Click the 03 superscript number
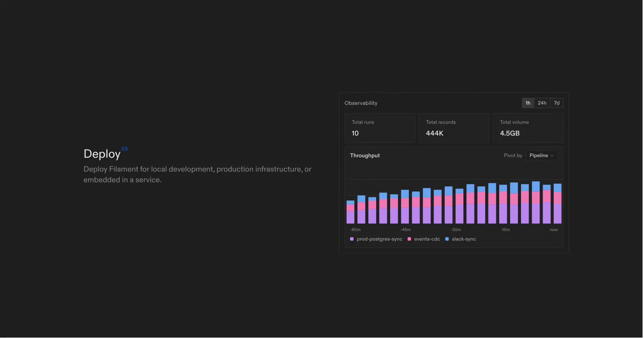Image resolution: width=644 pixels, height=338 pixels. (x=124, y=149)
